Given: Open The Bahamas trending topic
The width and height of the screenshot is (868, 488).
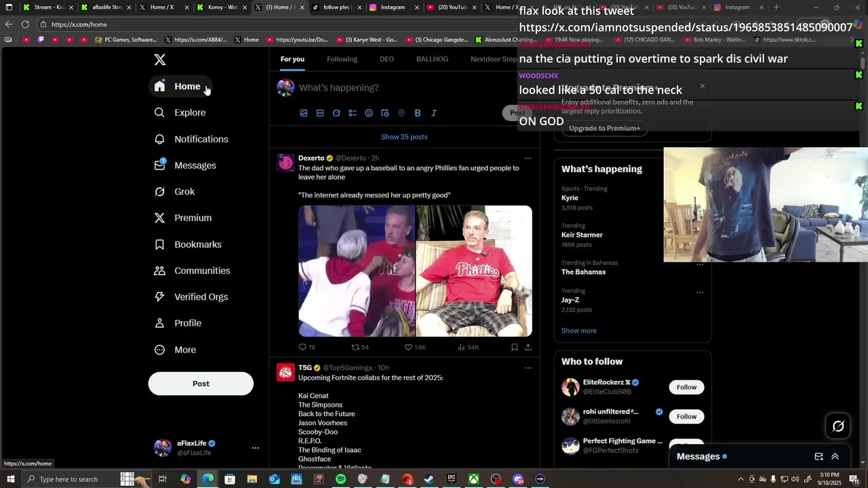Looking at the screenshot, I should click(x=583, y=272).
